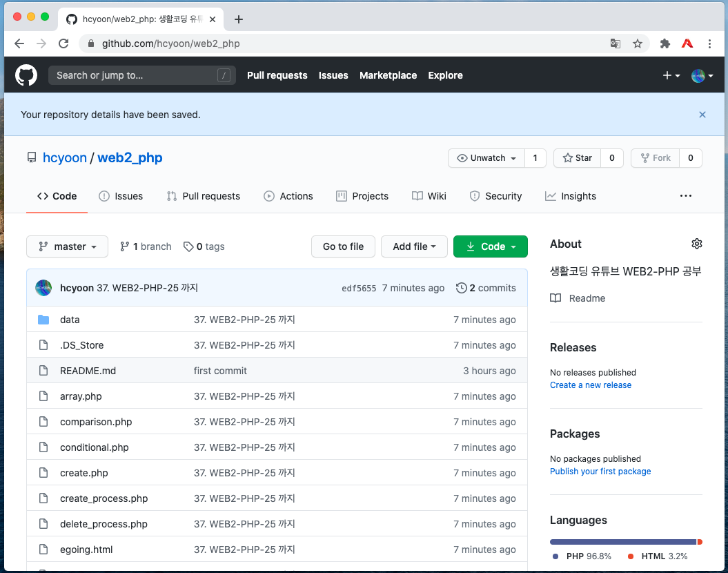Viewport: 728px width, 573px height.
Task: Go forward with the browser forward arrow
Action: coord(41,43)
